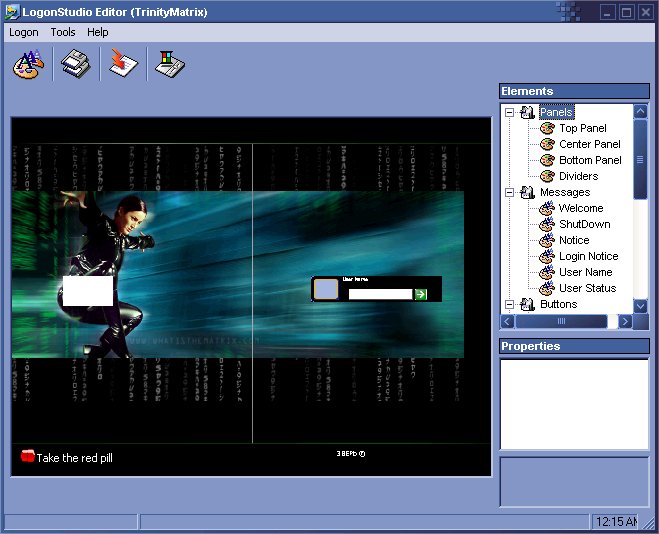Click the Elements tree scroll down arrow

pyautogui.click(x=641, y=306)
